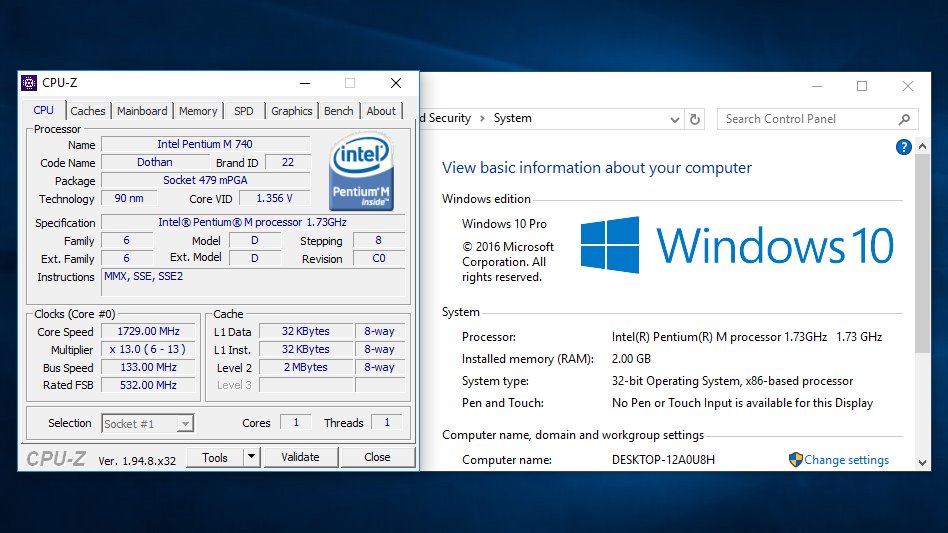Click the CPU-Z app icon in title bar
948x533 pixels.
pos(29,83)
